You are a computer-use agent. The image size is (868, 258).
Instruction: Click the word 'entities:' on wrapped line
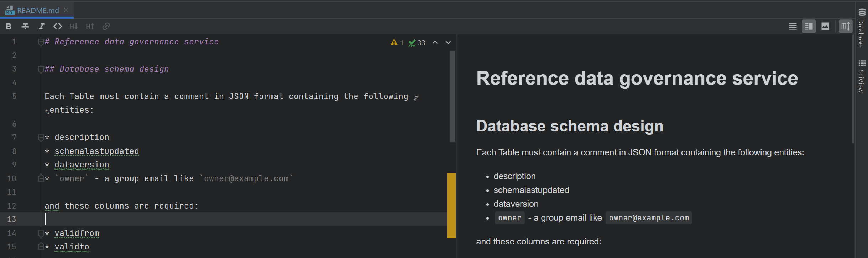coord(72,110)
